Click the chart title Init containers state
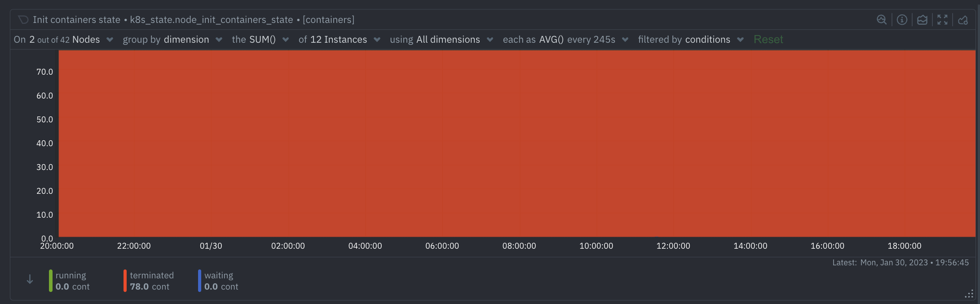This screenshot has width=980, height=304. pos(76,20)
